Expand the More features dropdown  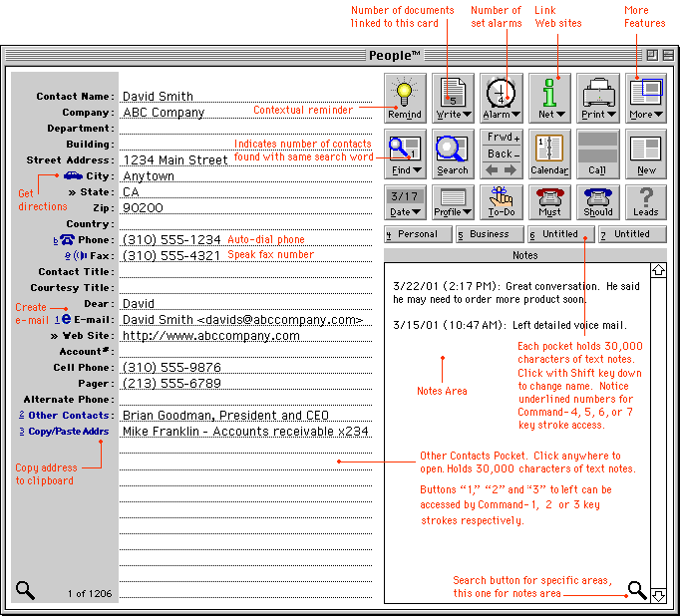pos(646,98)
